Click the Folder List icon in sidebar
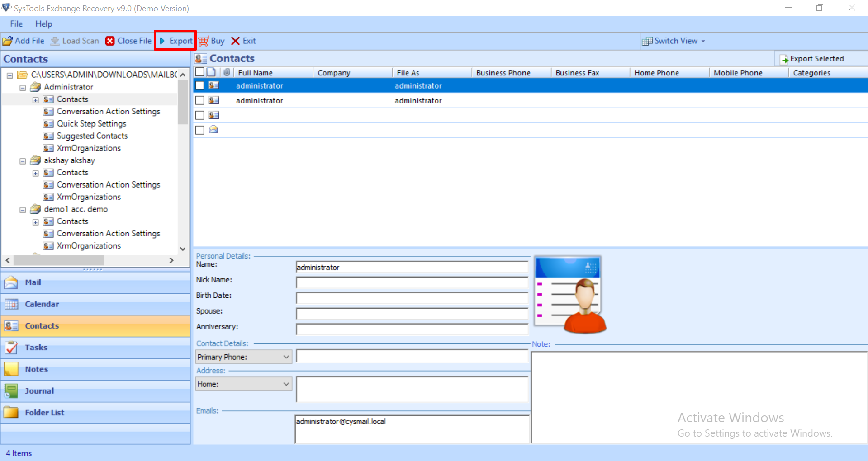 [x=11, y=413]
